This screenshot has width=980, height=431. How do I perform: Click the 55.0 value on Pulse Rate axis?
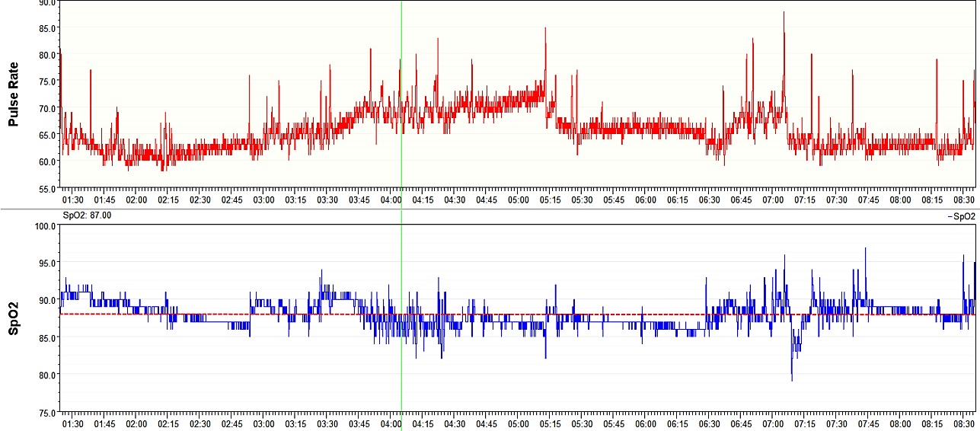click(46, 188)
